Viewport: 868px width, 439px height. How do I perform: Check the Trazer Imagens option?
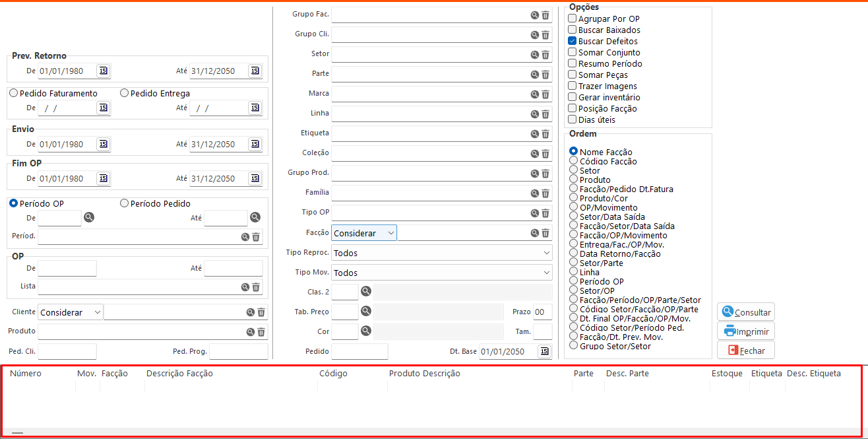pos(573,86)
